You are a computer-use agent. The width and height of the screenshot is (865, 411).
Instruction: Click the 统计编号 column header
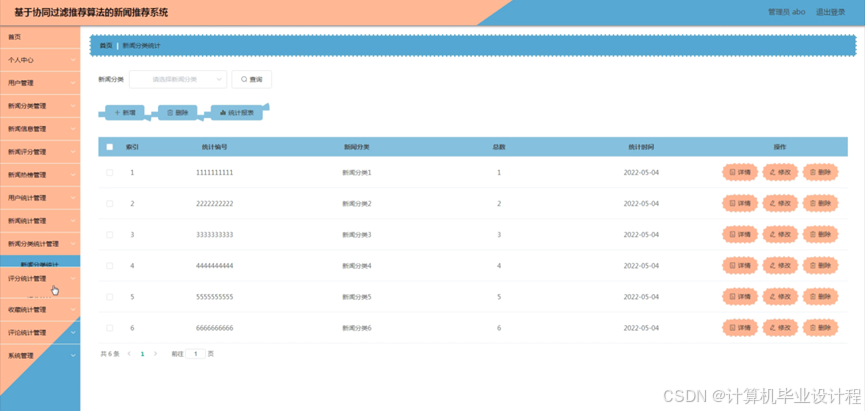pos(215,147)
